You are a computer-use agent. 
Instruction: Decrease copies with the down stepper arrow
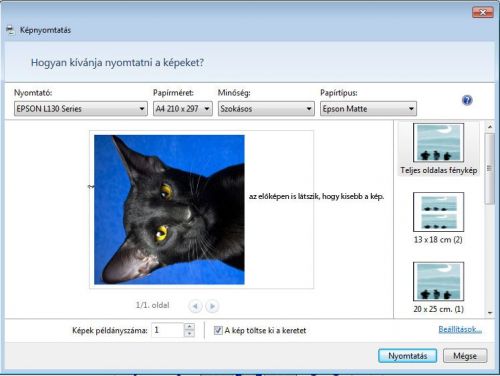(189, 334)
